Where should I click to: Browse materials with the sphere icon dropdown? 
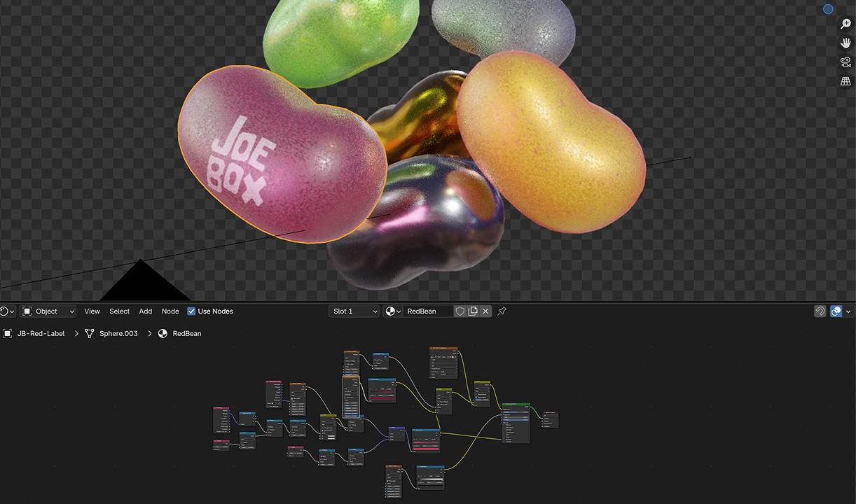(393, 311)
